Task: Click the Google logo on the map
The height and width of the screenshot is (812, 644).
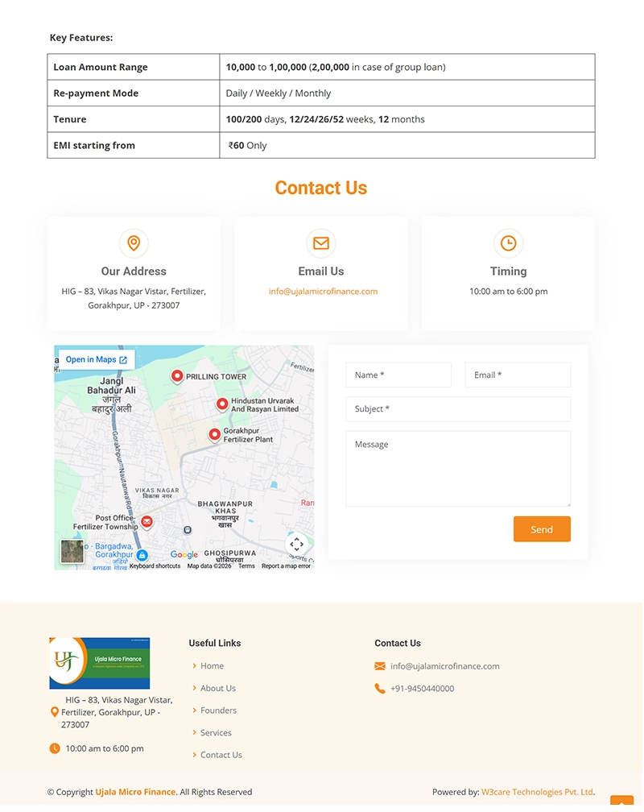Action: pos(184,554)
